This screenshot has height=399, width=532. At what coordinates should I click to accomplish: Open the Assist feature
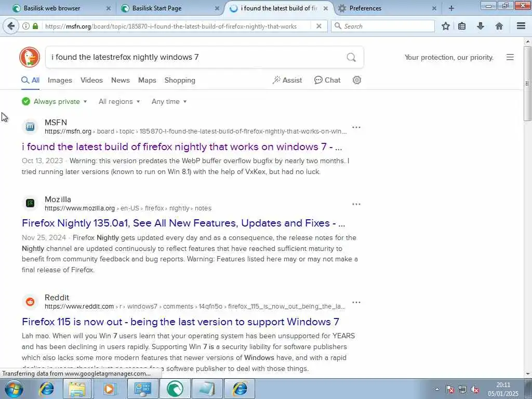pyautogui.click(x=287, y=80)
